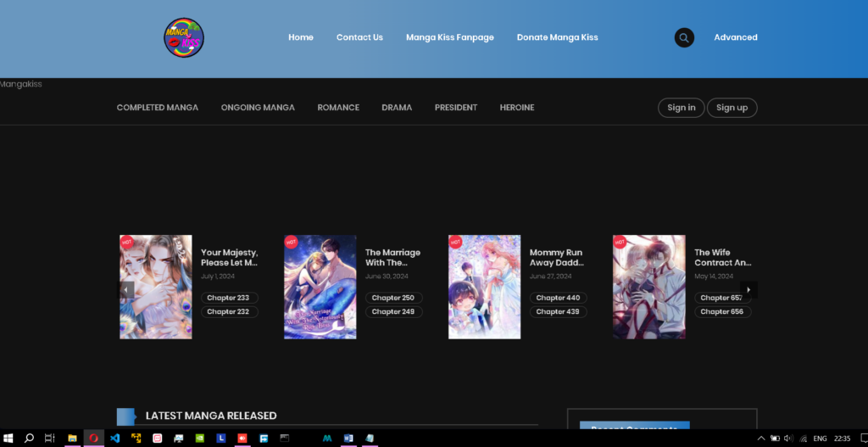Click the June 30, 2024 date

(x=387, y=277)
